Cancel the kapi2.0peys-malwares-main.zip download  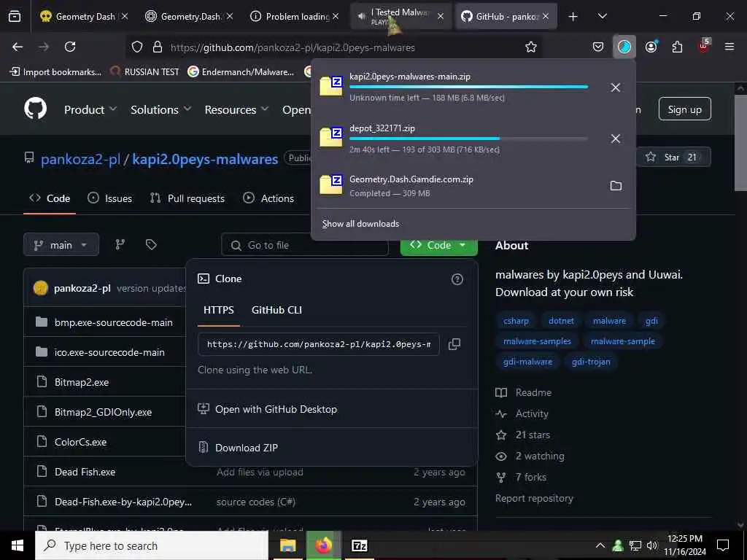[x=616, y=87]
